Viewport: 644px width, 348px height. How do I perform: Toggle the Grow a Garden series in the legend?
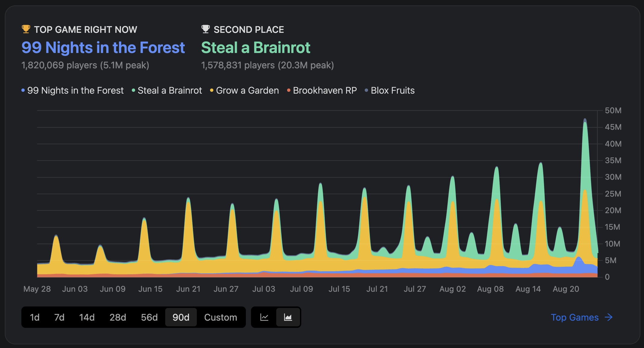click(247, 90)
